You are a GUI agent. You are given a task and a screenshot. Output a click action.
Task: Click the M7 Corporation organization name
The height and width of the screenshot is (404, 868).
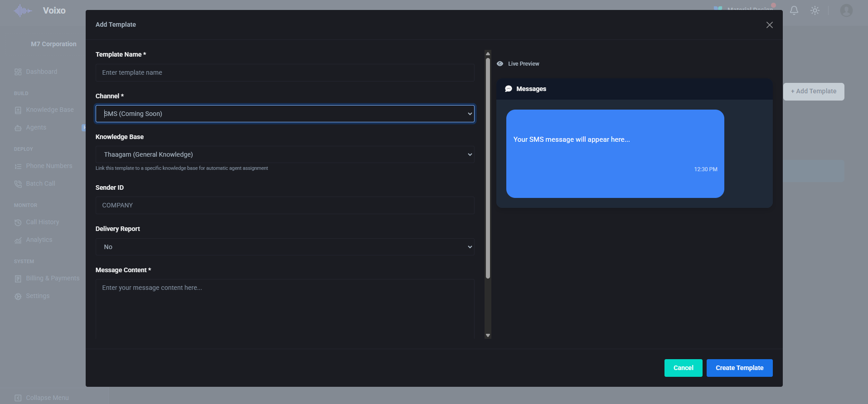(x=53, y=44)
